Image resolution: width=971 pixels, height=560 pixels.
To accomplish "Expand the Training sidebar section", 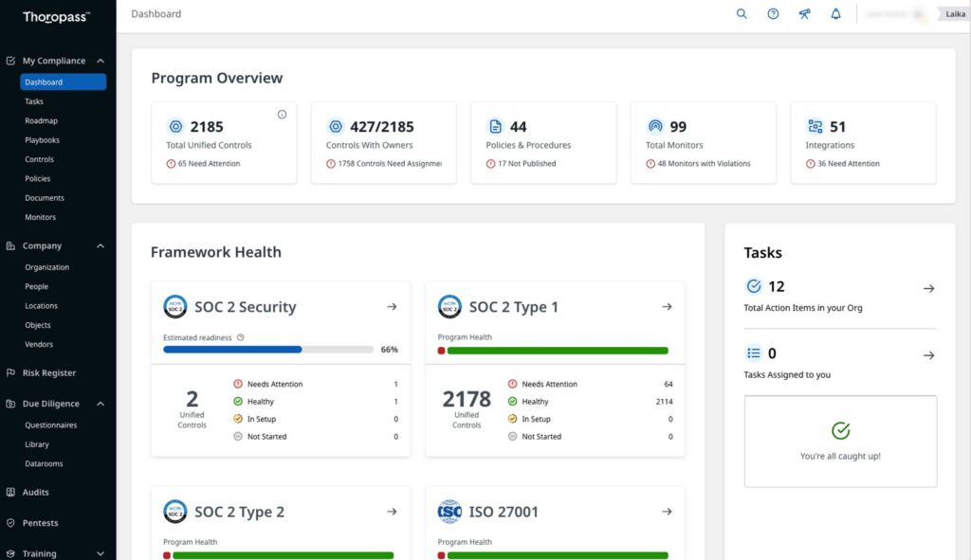I will tap(101, 553).
